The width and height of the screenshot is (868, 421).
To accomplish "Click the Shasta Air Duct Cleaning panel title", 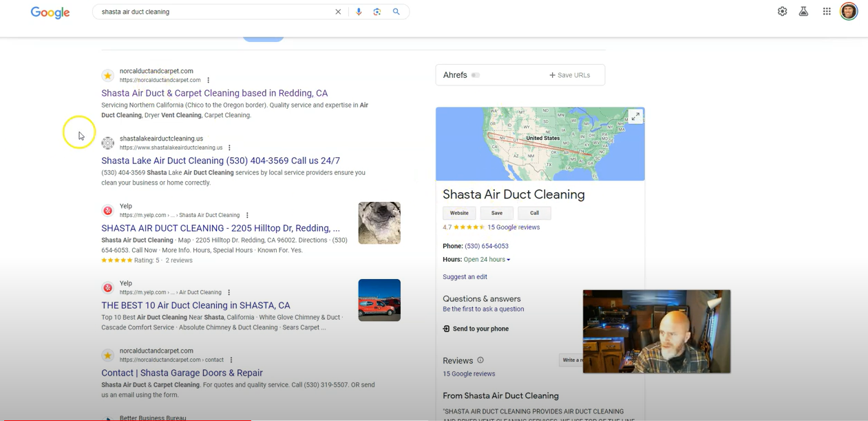I will click(x=514, y=194).
